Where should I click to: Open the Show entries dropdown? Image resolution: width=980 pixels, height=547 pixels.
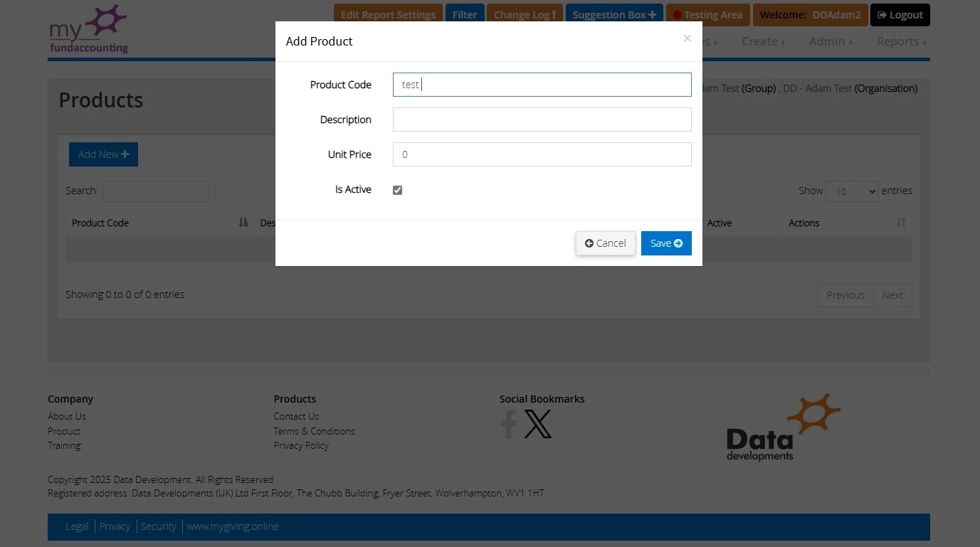(x=852, y=191)
